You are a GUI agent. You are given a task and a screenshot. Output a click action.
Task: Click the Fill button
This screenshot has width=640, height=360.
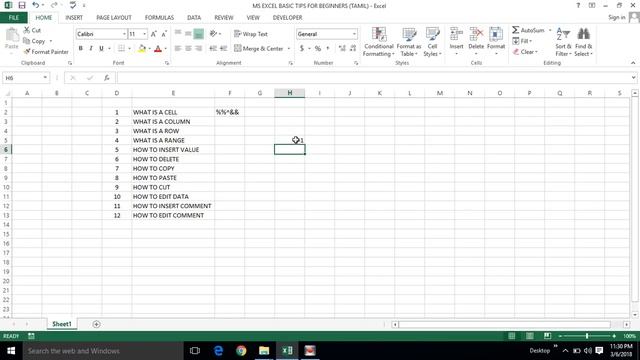[x=522, y=41]
